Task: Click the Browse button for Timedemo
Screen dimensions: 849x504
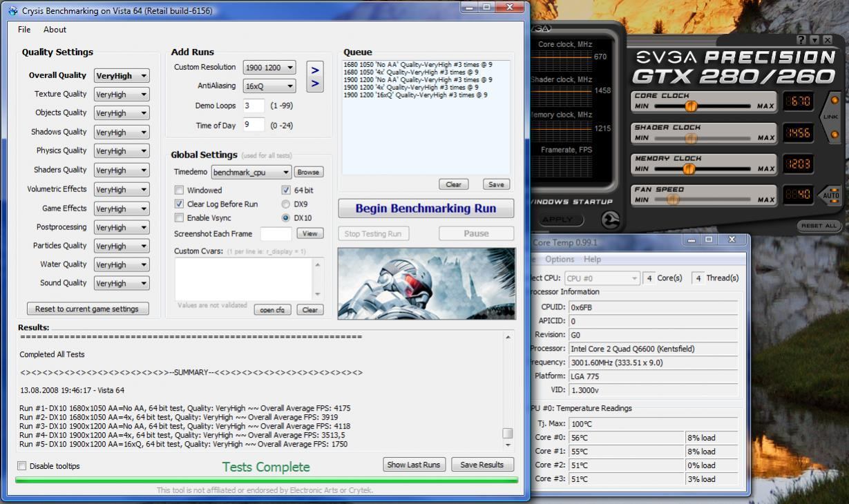Action: [x=309, y=173]
